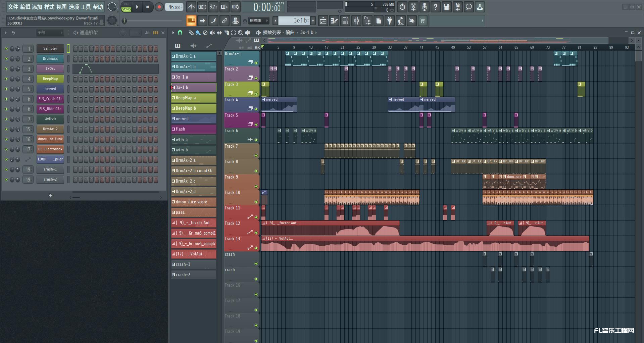The image size is (644, 343).
Task: Toggle mute LED on playlist Track 7
Action: 256,155
